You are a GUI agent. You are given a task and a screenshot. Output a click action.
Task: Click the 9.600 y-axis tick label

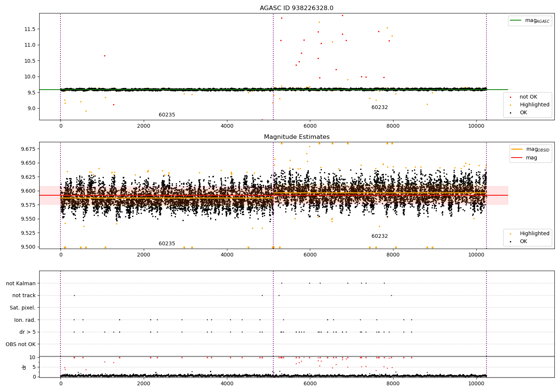(28, 191)
